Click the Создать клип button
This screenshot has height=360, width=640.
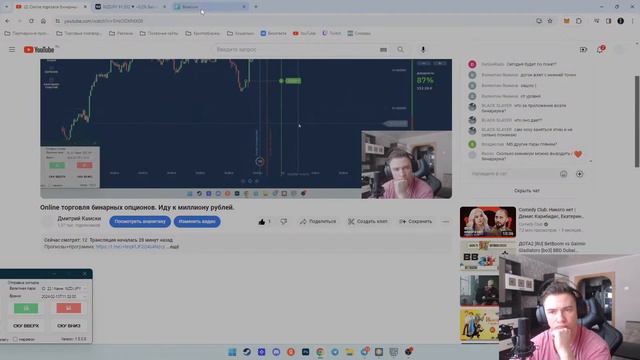click(x=368, y=222)
